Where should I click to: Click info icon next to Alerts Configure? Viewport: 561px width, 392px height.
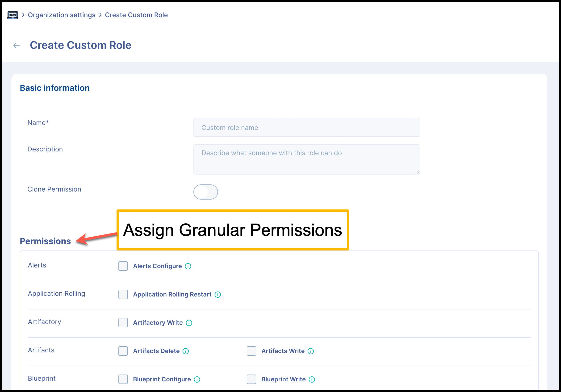[x=188, y=266]
